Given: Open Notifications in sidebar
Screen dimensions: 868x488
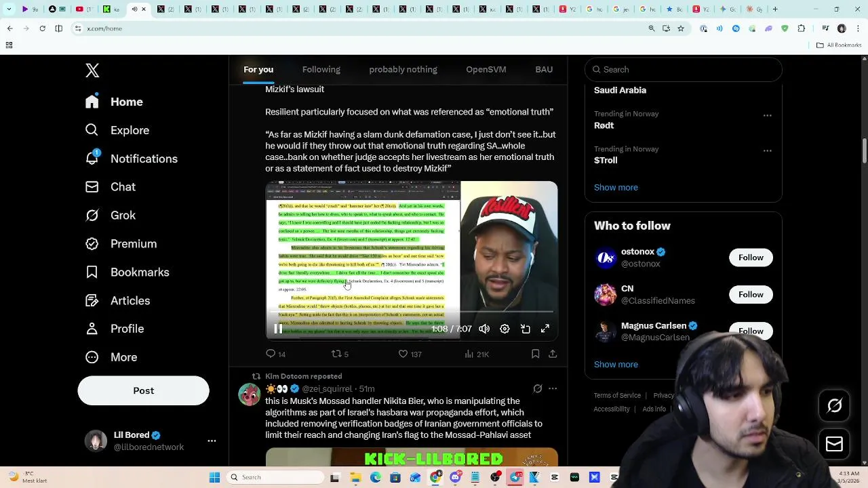Looking at the screenshot, I should tap(131, 159).
